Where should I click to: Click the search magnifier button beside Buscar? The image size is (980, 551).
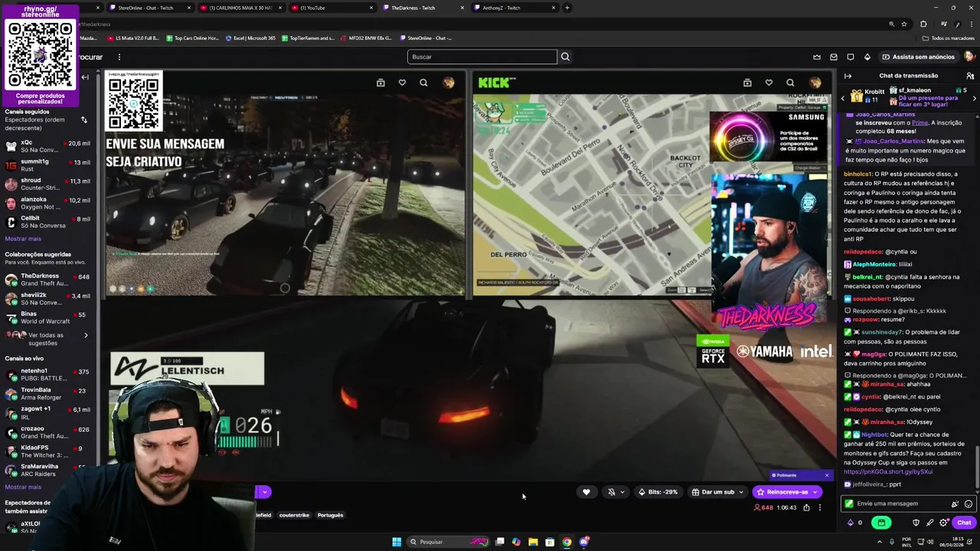[565, 57]
